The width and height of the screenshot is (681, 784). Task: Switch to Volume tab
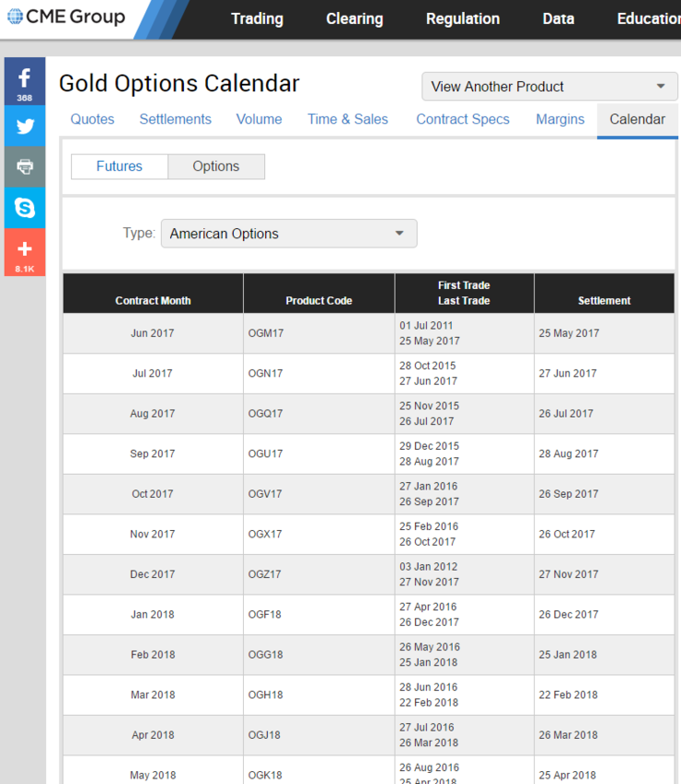(259, 119)
